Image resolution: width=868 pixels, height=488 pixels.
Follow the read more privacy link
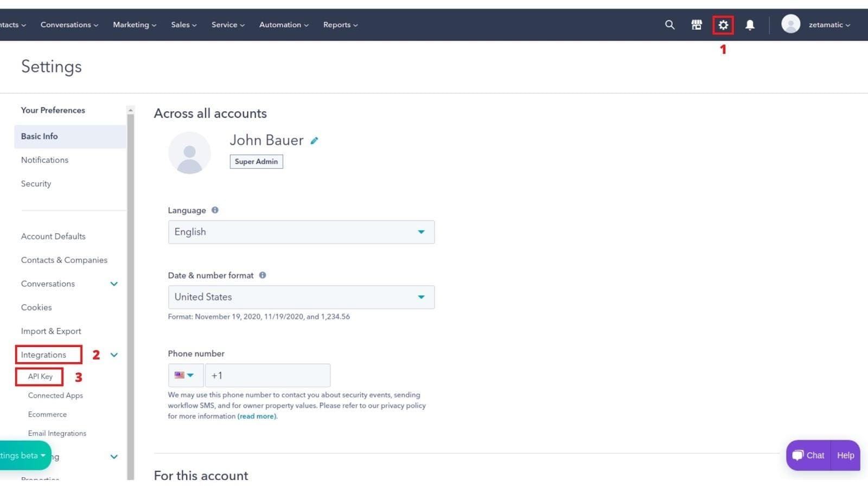point(257,416)
